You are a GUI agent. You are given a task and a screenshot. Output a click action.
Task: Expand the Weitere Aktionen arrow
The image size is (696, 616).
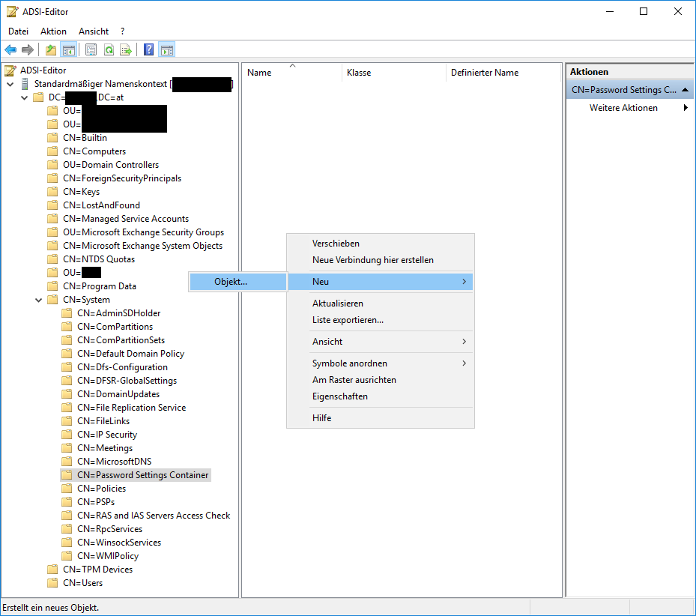[x=686, y=108]
